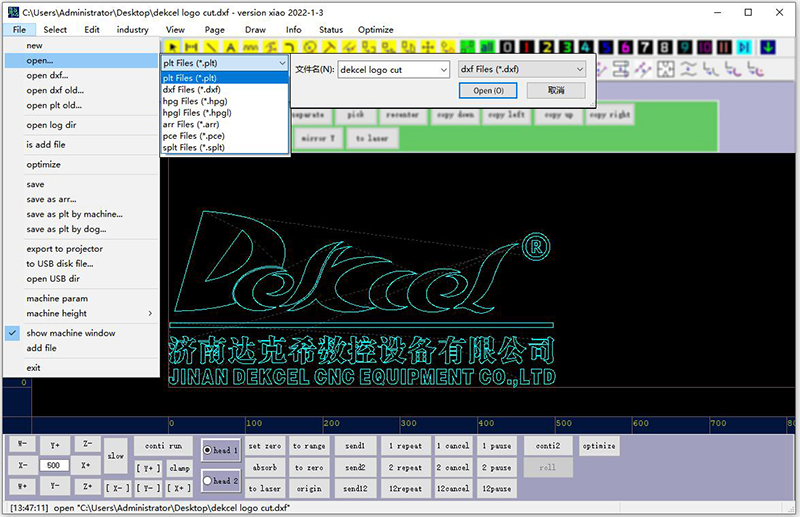Viewport: 800px width, 517px height.
Task: Click the wavy line tool icon
Action: pos(250,47)
